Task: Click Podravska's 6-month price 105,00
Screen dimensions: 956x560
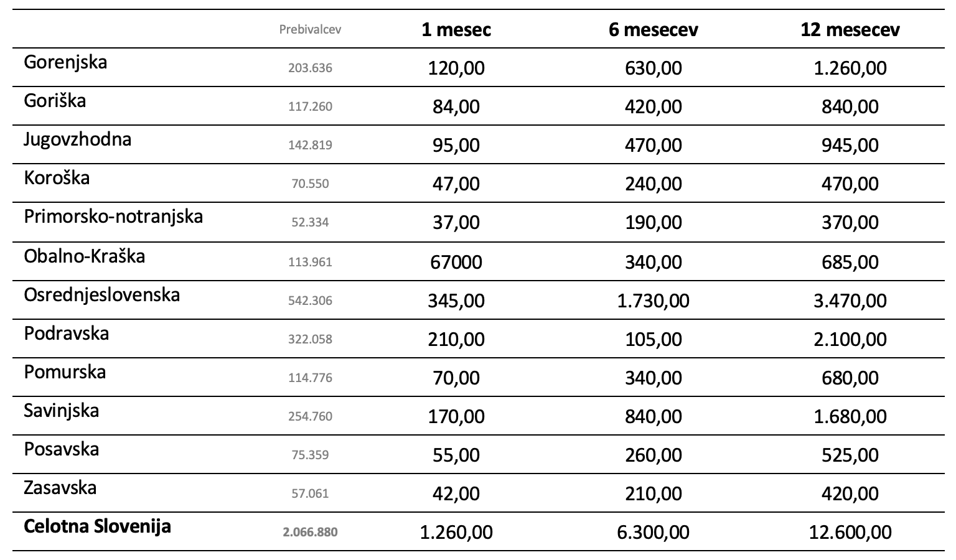Action: pyautogui.click(x=653, y=339)
